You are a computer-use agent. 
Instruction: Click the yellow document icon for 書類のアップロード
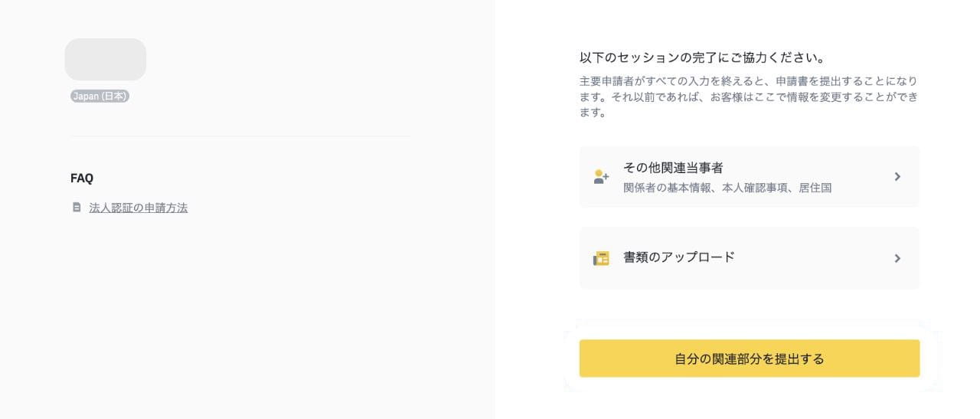pos(601,258)
